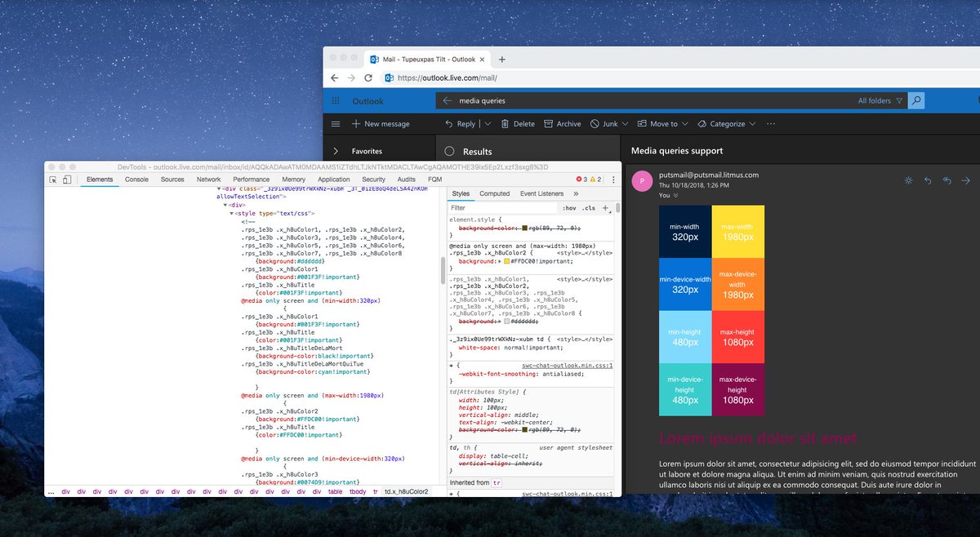Image resolution: width=980 pixels, height=537 pixels.
Task: Click the DevTools error count indicator
Action: (x=583, y=180)
